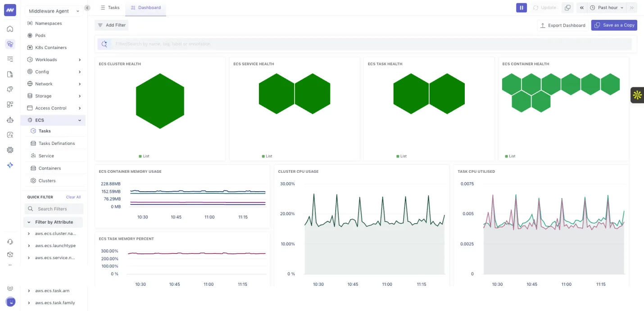The width and height of the screenshot is (644, 311).
Task: Step back in time with double-left arrows
Action: (x=582, y=8)
